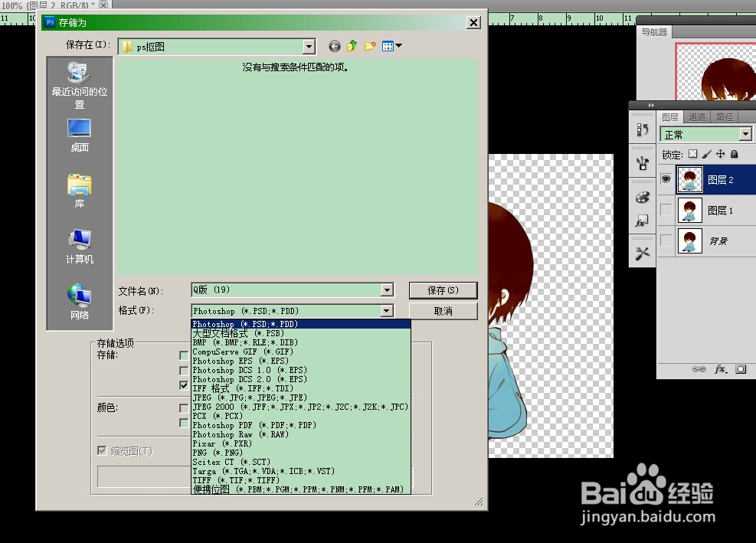
Task: Choose TIFF (*.TIF;*.TIFF) format
Action: point(301,480)
